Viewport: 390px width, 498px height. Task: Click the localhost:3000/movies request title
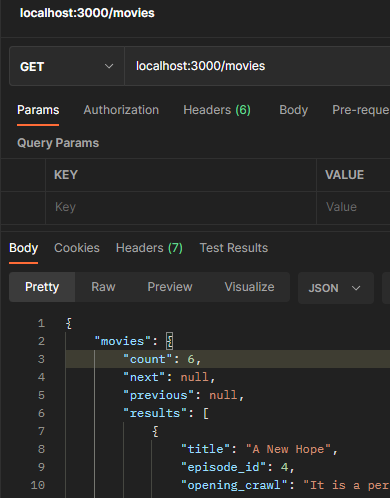click(x=87, y=13)
